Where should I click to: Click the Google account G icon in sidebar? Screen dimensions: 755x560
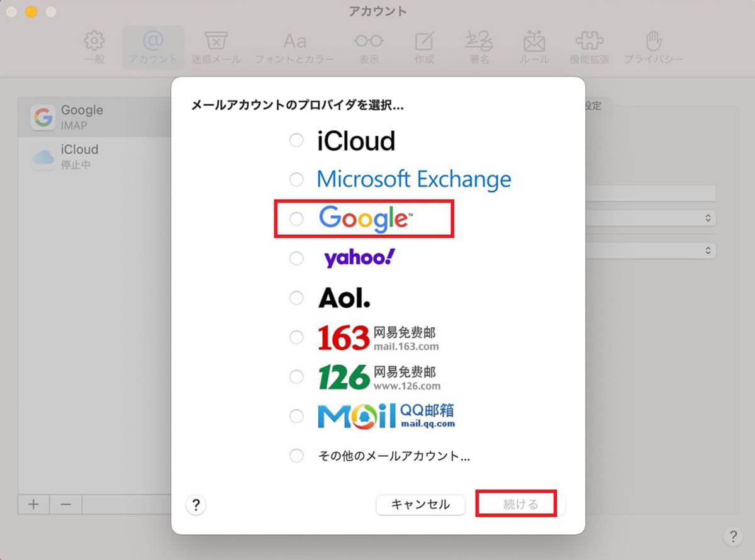pyautogui.click(x=43, y=118)
